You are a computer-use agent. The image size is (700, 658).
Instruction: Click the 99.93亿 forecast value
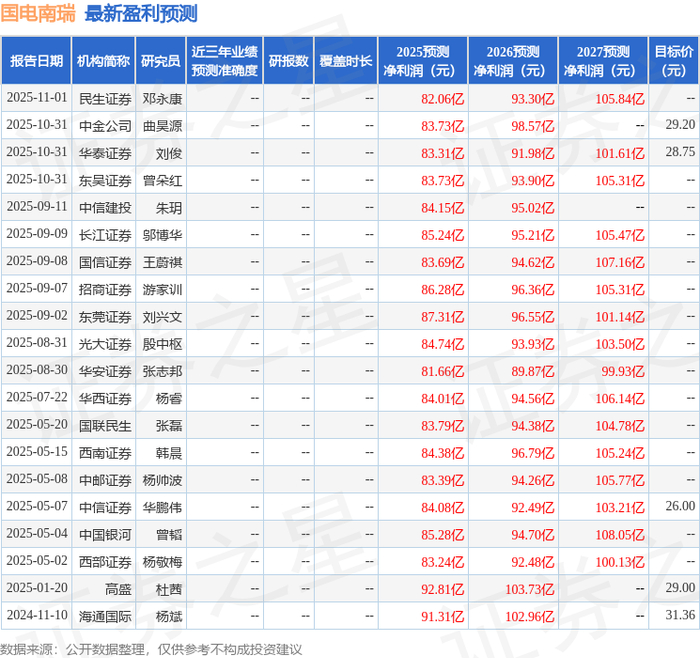tap(623, 371)
